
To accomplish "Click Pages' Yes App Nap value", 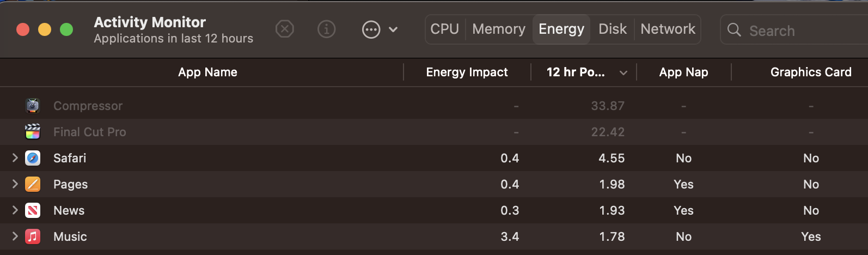I will [x=683, y=184].
